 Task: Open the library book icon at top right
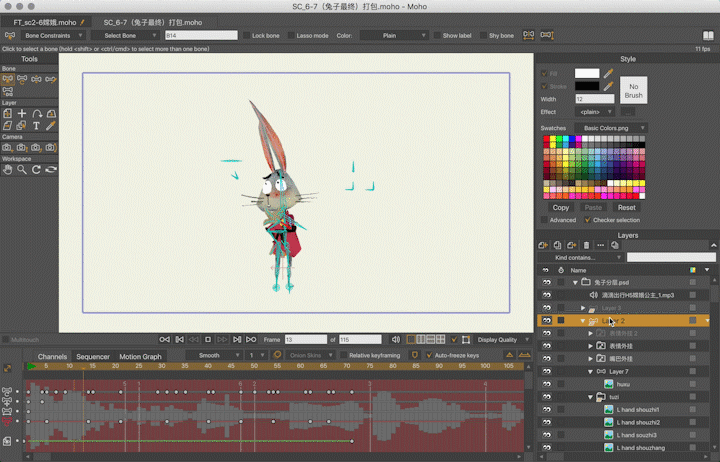(708, 35)
